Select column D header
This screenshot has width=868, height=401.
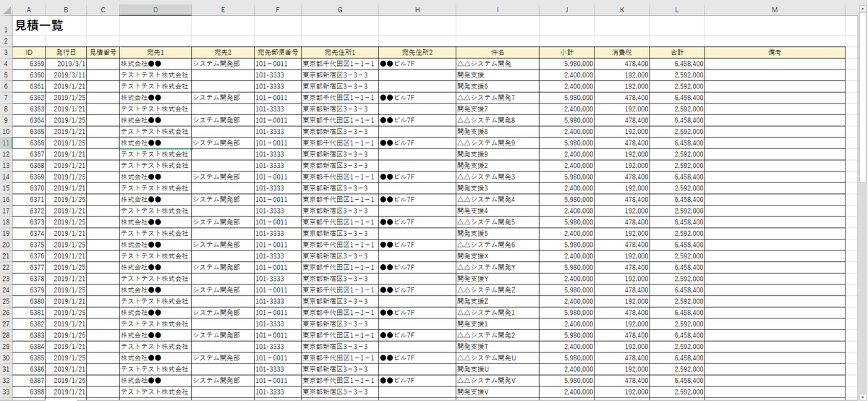156,10
